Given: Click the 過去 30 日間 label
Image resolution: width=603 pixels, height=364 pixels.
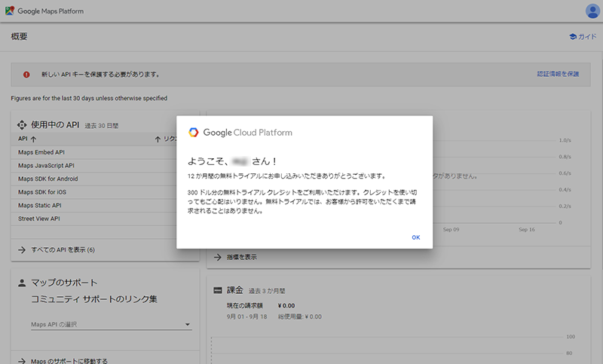Looking at the screenshot, I should pyautogui.click(x=102, y=126).
